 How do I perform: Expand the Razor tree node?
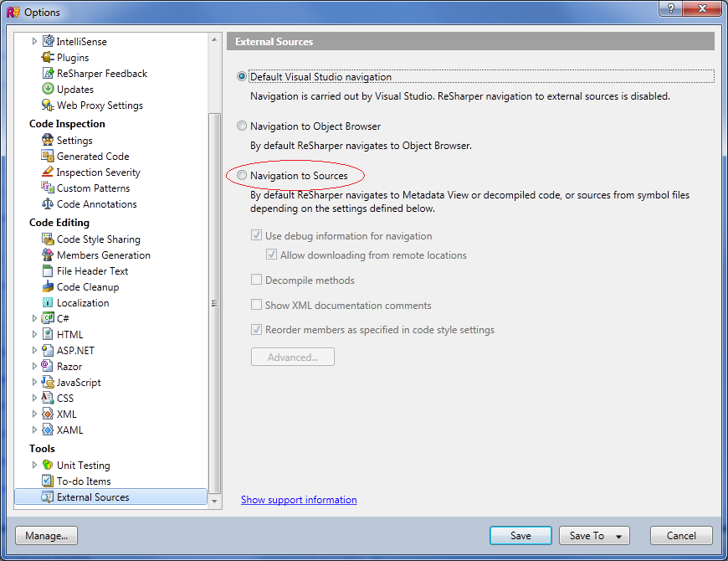click(x=34, y=366)
